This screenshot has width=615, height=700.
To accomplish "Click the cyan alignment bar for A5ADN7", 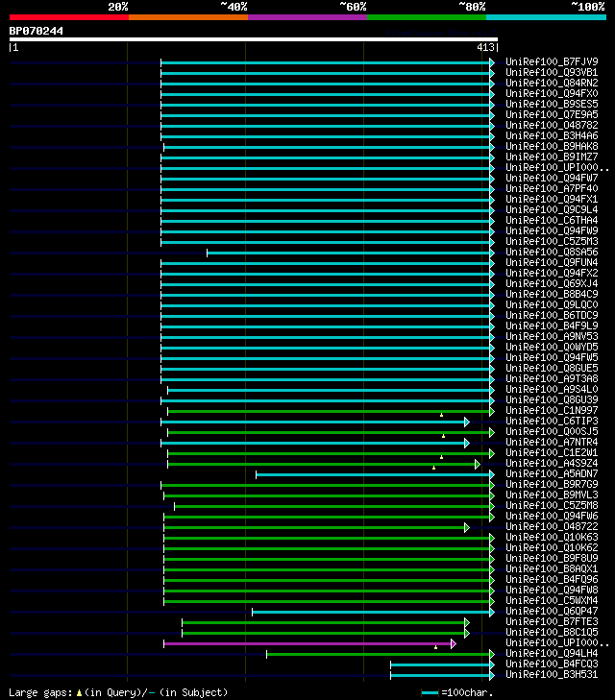I will [373, 475].
